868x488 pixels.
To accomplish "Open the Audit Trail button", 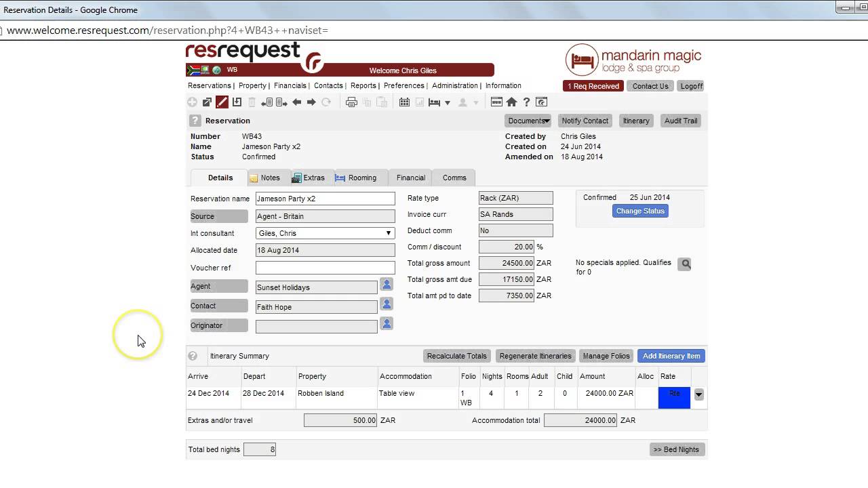I will 681,121.
